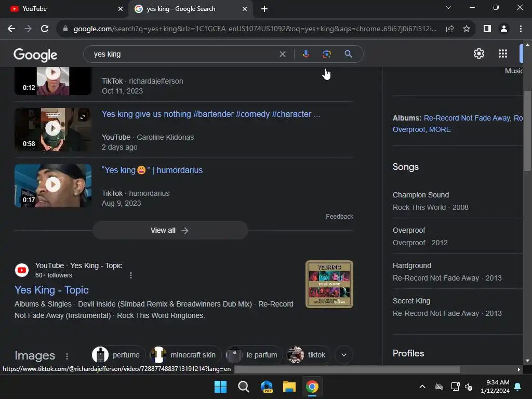Image resolution: width=532 pixels, height=399 pixels.
Task: Play the Caroline Klidonas video thumbnail
Action: (53, 129)
